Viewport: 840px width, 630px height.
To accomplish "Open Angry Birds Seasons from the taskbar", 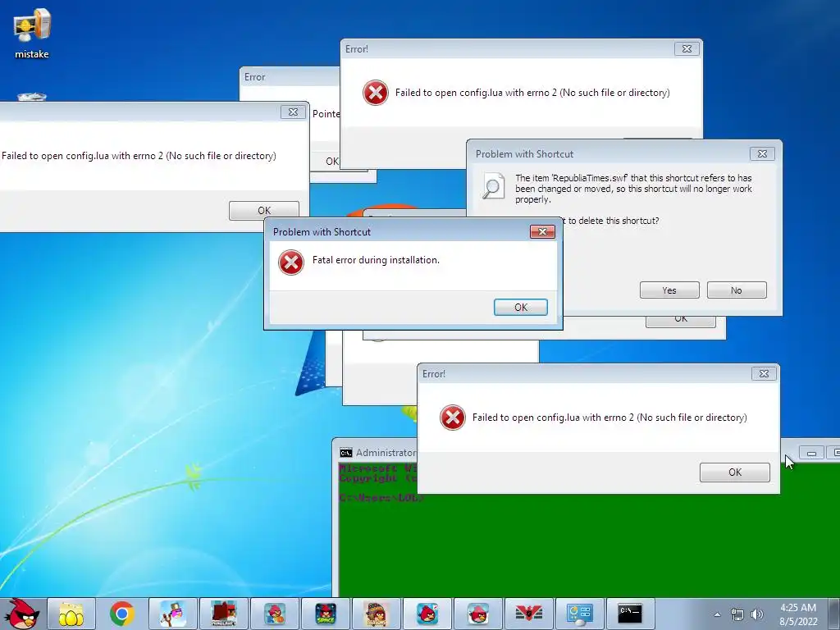I will (376, 614).
